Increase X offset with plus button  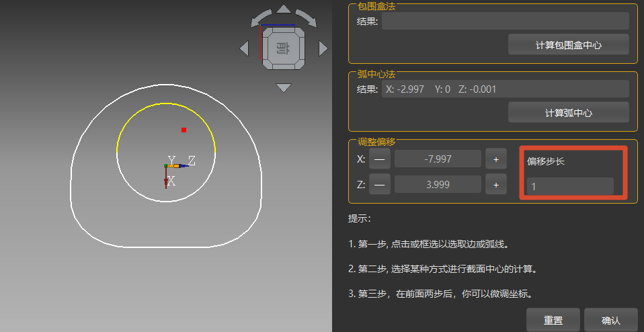[x=495, y=159]
